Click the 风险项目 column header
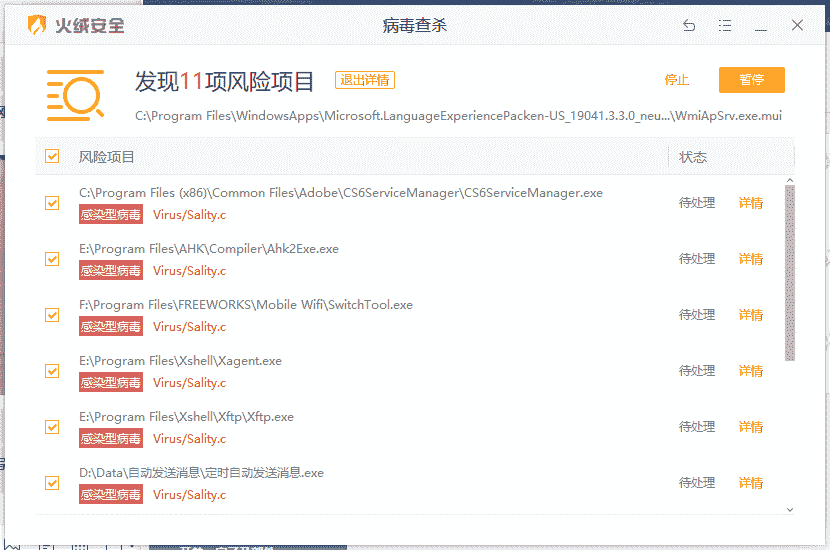The width and height of the screenshot is (830, 550). pyautogui.click(x=106, y=157)
